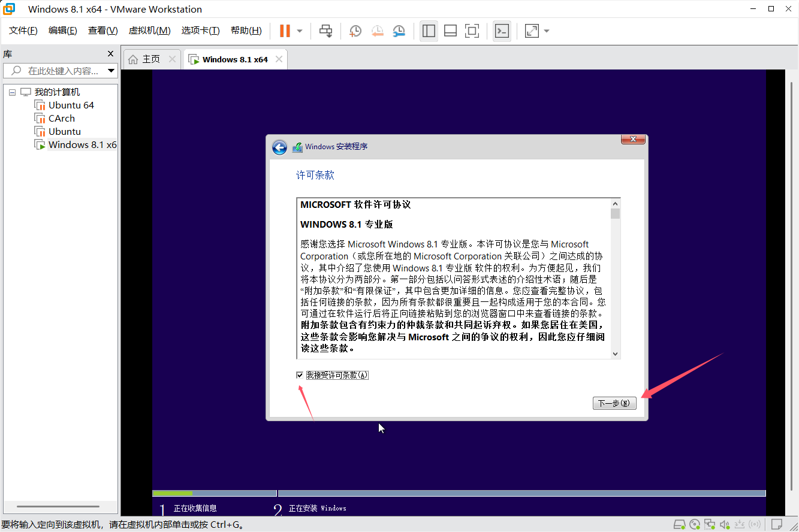Click WINDOWS 8.1 专业版 license heading
The image size is (799, 532).
tap(347, 225)
